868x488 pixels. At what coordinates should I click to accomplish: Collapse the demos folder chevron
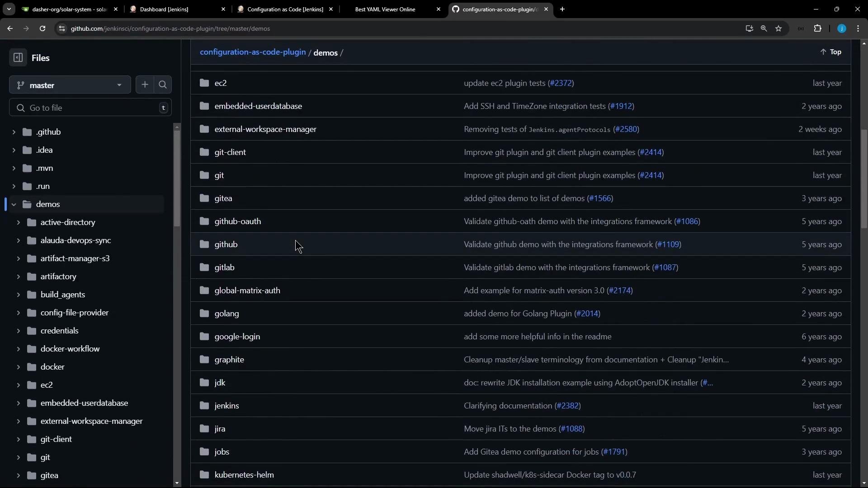pyautogui.click(x=14, y=204)
